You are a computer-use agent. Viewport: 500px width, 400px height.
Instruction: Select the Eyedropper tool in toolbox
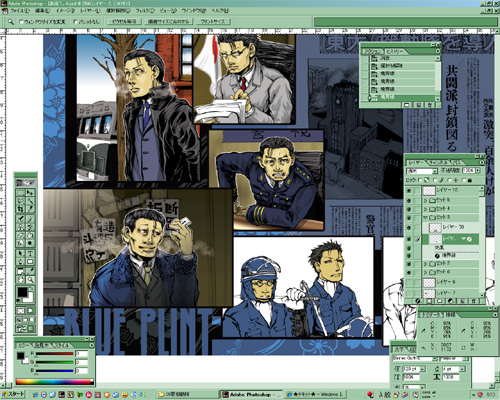30,271
